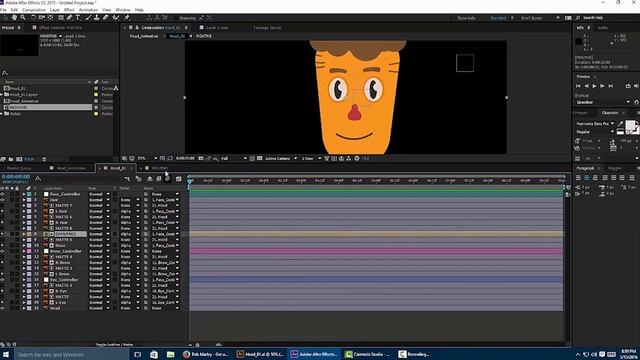
Task: Toggle visibility of Brow_Controller layer
Action: pos(2,251)
